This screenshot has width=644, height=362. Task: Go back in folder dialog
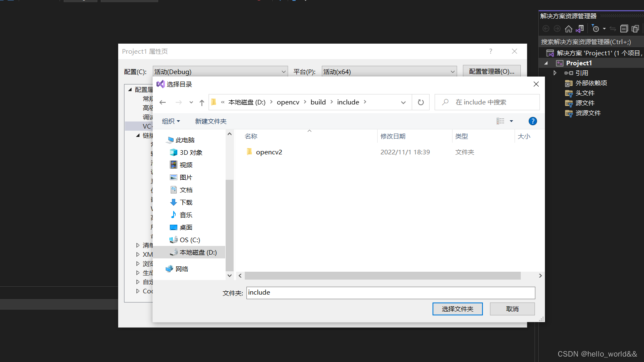pyautogui.click(x=163, y=102)
